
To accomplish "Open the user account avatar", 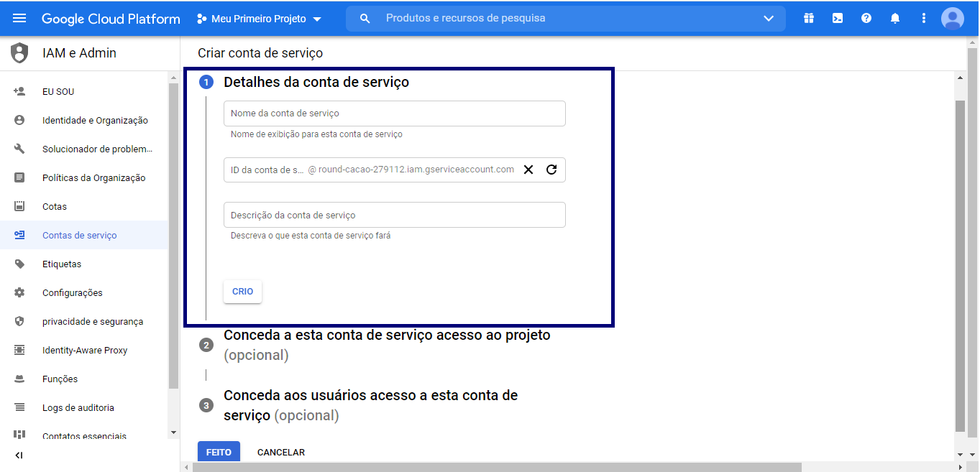I will [953, 19].
